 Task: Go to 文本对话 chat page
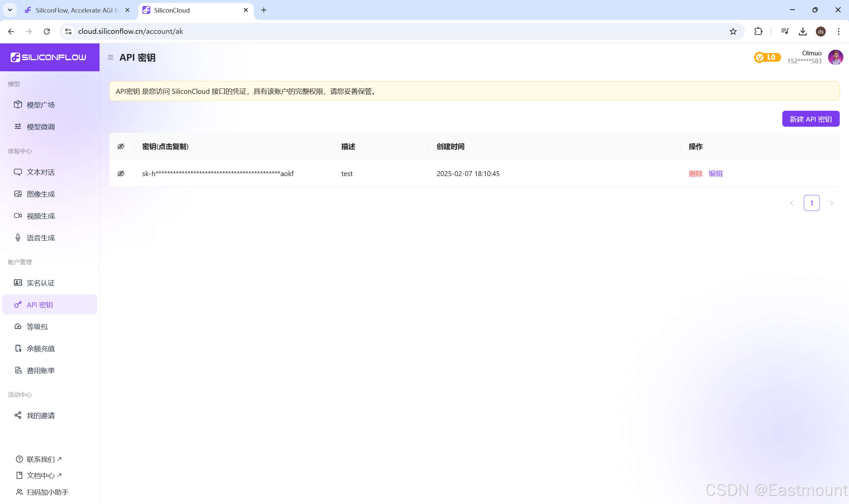pyautogui.click(x=40, y=172)
